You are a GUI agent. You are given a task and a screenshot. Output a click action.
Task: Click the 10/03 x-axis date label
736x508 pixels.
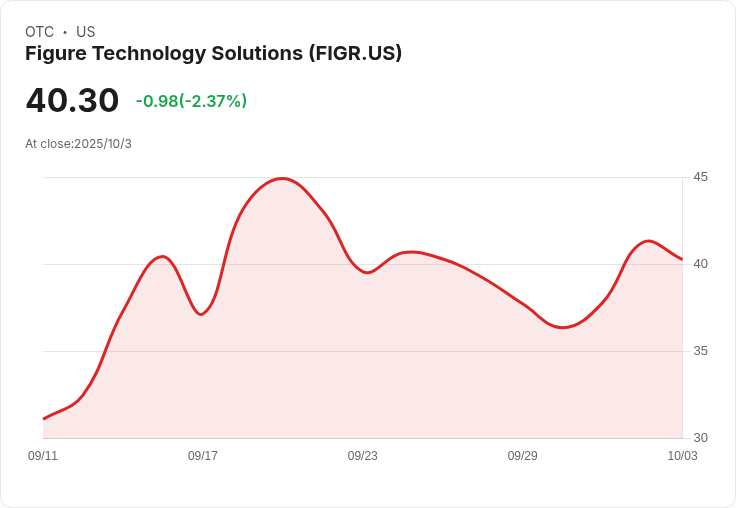click(x=682, y=455)
